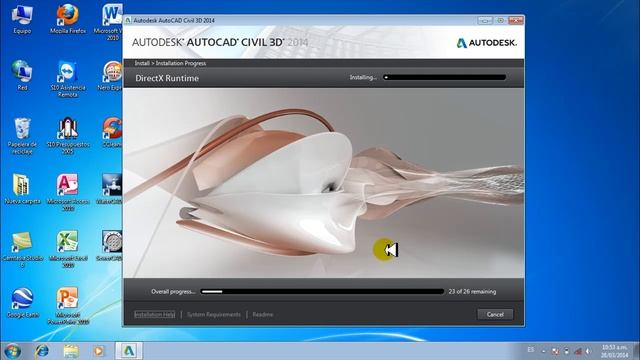Click the Overall progress bar

(x=322, y=291)
